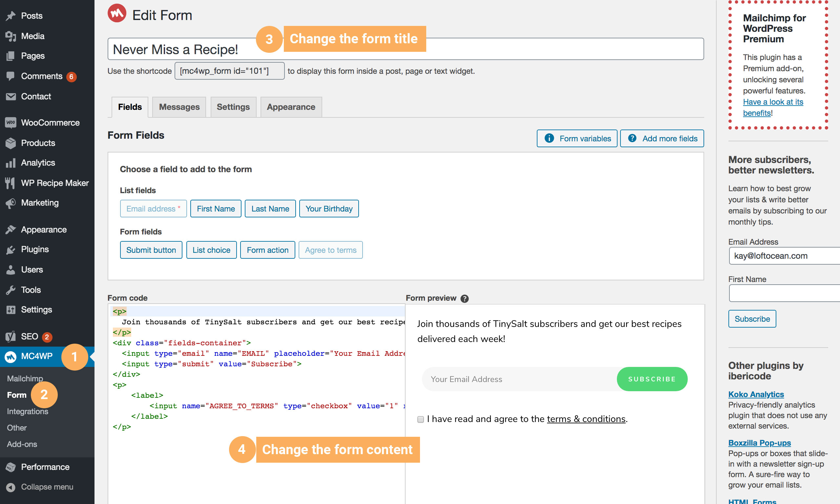The width and height of the screenshot is (840, 504).
Task: Click the Analytics bar-chart icon
Action: click(10, 163)
